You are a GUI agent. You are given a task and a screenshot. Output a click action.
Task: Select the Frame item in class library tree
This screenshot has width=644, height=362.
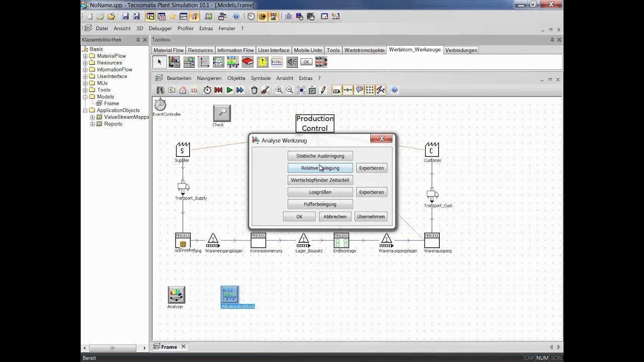coord(111,104)
